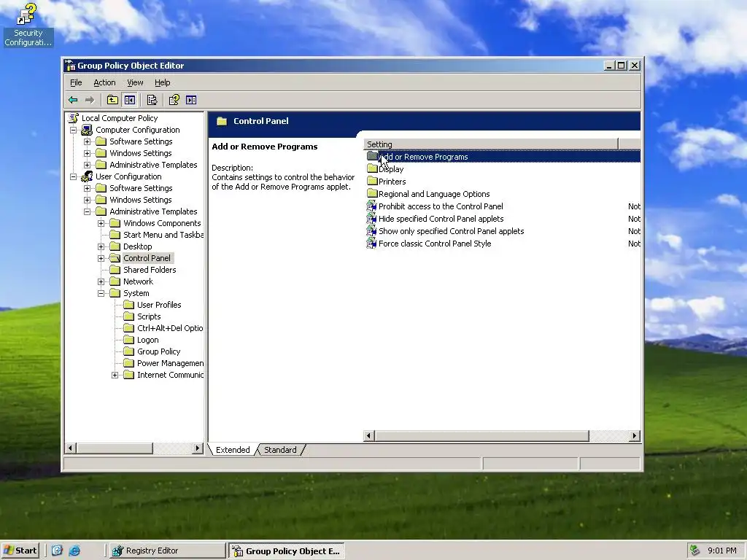Click the Shared Folders folder icon in the tree

[115, 270]
